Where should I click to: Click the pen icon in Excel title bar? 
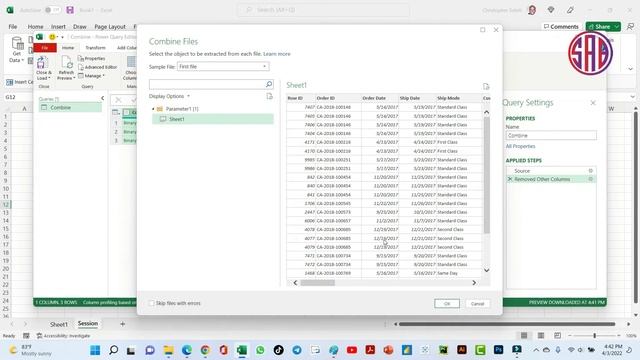570,10
